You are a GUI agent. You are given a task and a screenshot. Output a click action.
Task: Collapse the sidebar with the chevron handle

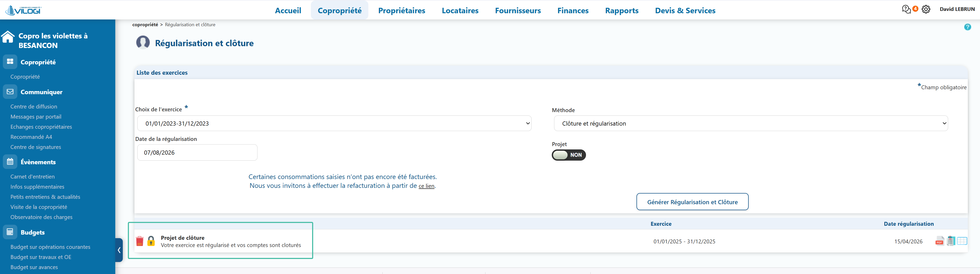(x=119, y=250)
